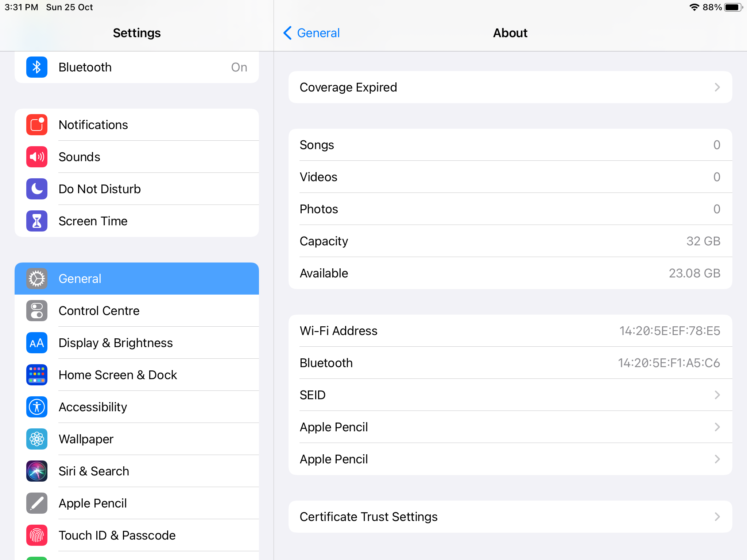Screen dimensions: 747x560
Task: Tap the Control Centre toggles icon
Action: pyautogui.click(x=36, y=311)
